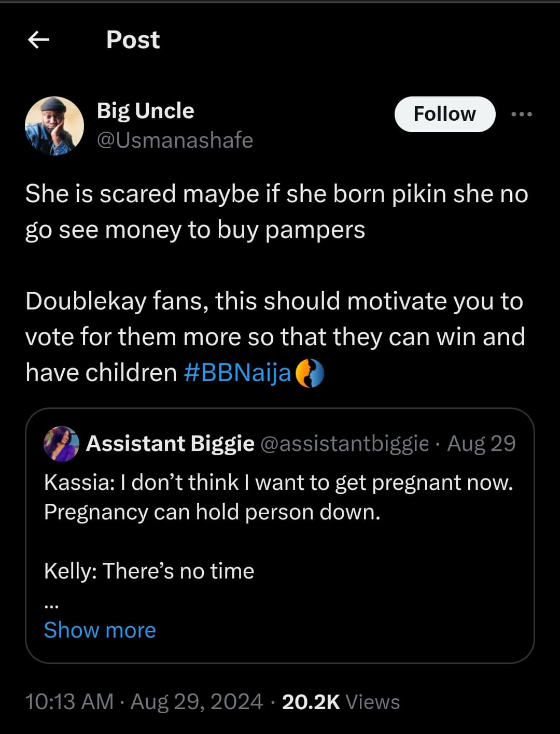This screenshot has height=734, width=560.
Task: Open the Assistant Biggie display name
Action: (170, 444)
